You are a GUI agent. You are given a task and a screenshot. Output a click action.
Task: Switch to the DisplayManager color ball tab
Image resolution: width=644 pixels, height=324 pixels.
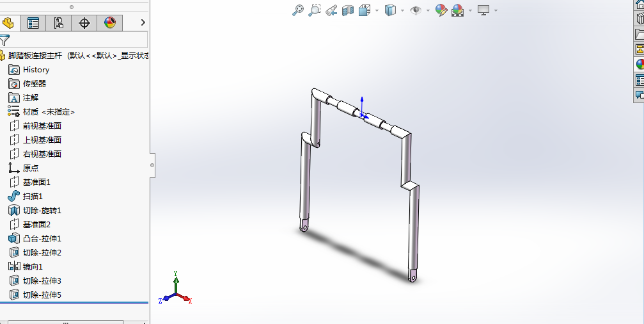[x=109, y=22]
